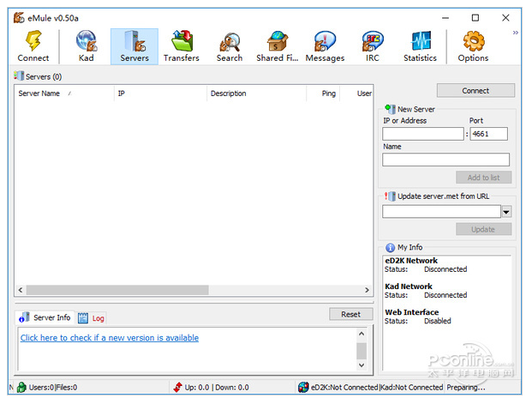This screenshot has width=532, height=398.
Task: Click the log pane scroll up arrow
Action: click(x=362, y=334)
